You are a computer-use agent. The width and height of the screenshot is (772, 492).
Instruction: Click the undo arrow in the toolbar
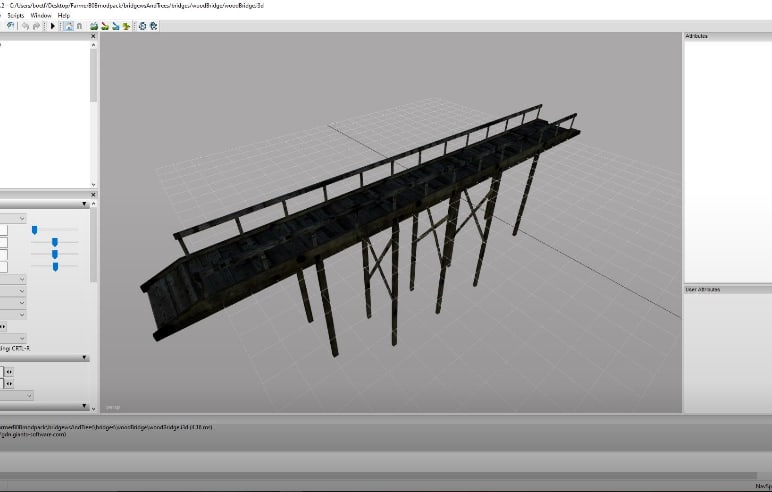(x=25, y=26)
